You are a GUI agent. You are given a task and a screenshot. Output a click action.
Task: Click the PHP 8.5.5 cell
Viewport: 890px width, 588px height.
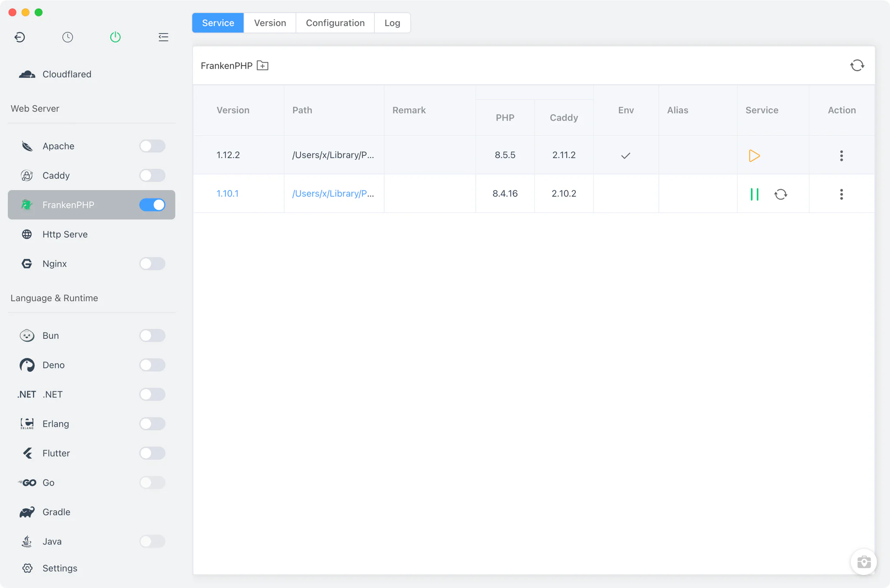click(x=505, y=155)
